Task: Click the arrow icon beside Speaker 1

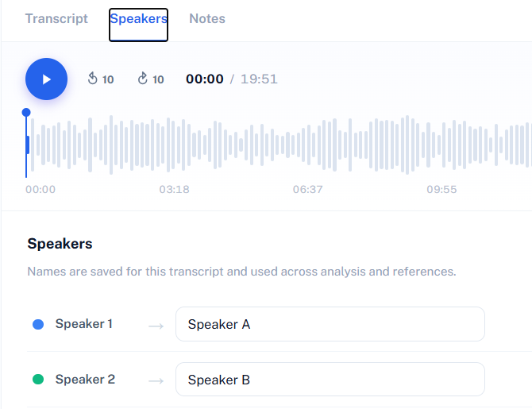Action: click(156, 326)
